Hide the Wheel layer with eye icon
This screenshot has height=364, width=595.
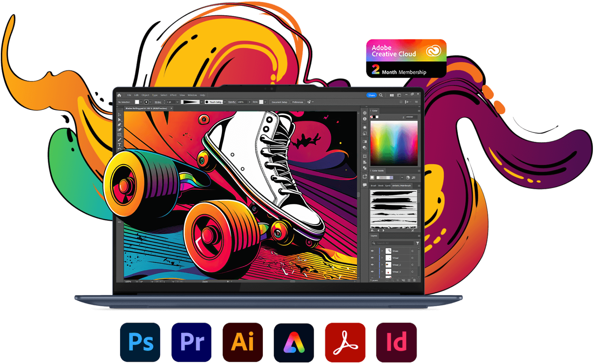click(x=372, y=258)
